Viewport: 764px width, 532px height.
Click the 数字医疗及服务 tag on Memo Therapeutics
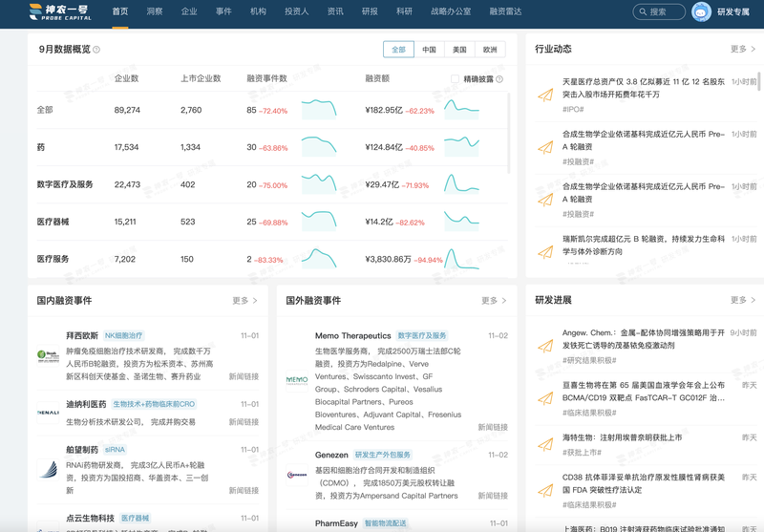tap(422, 335)
